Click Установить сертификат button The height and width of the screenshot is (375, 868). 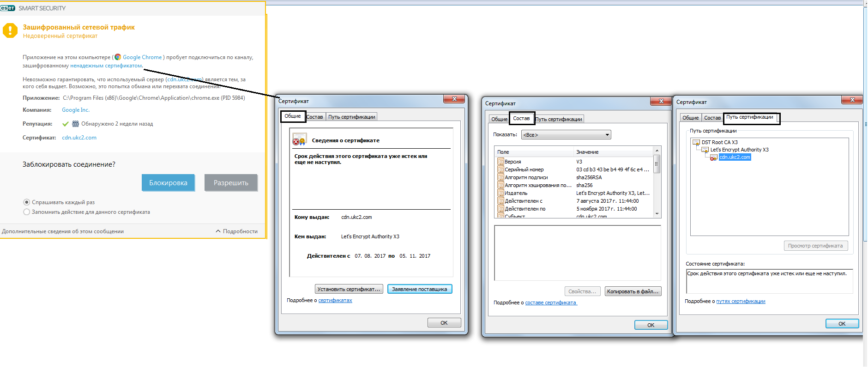[349, 289]
